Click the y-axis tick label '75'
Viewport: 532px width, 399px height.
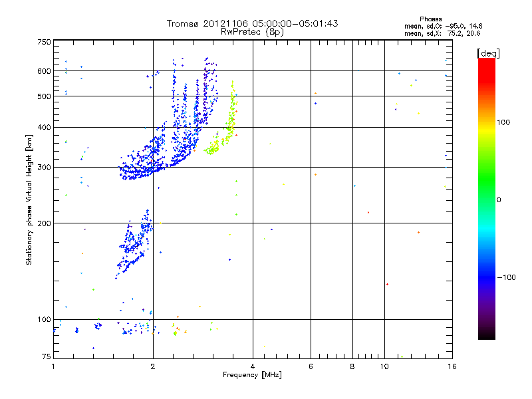(47, 356)
